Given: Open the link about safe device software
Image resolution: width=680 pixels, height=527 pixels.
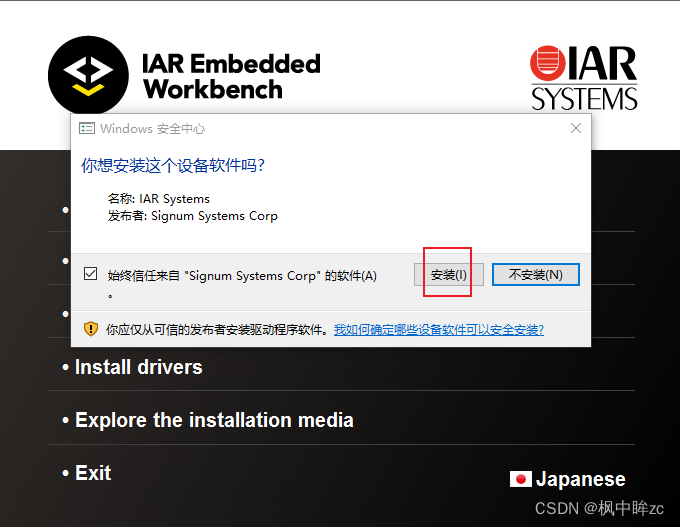Looking at the screenshot, I should click(438, 330).
